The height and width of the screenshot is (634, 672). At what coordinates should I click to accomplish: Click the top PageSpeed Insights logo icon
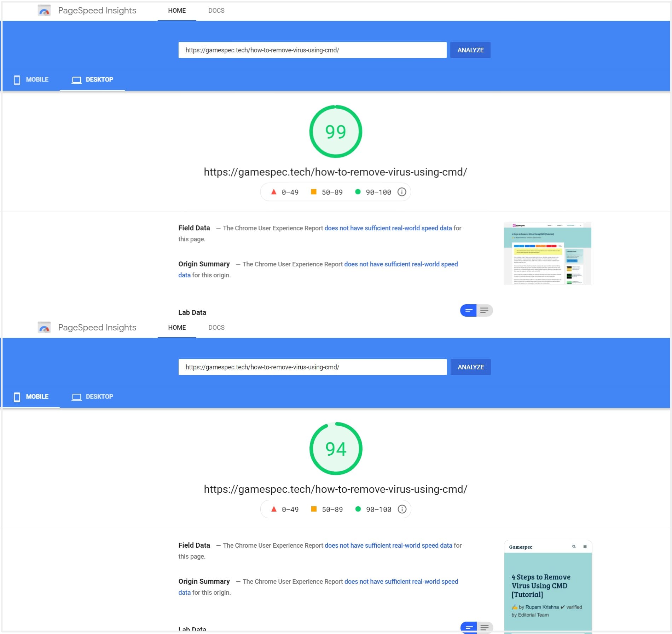click(44, 11)
